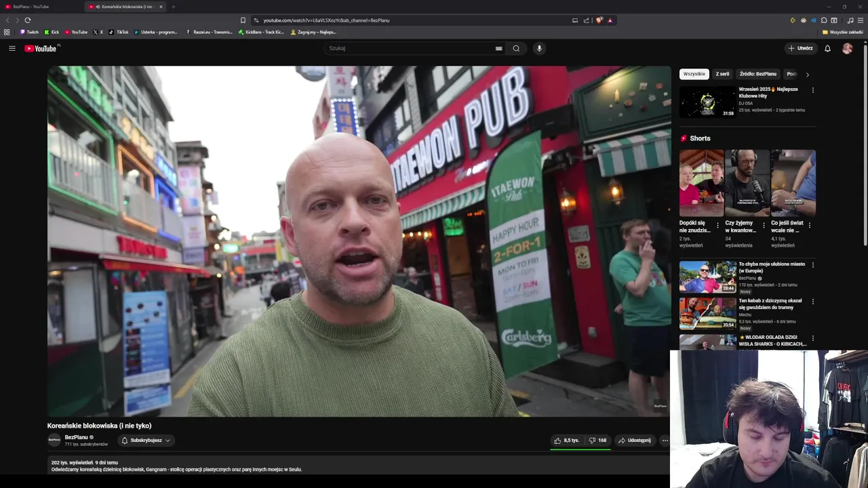Open the X bookmark

[98, 32]
